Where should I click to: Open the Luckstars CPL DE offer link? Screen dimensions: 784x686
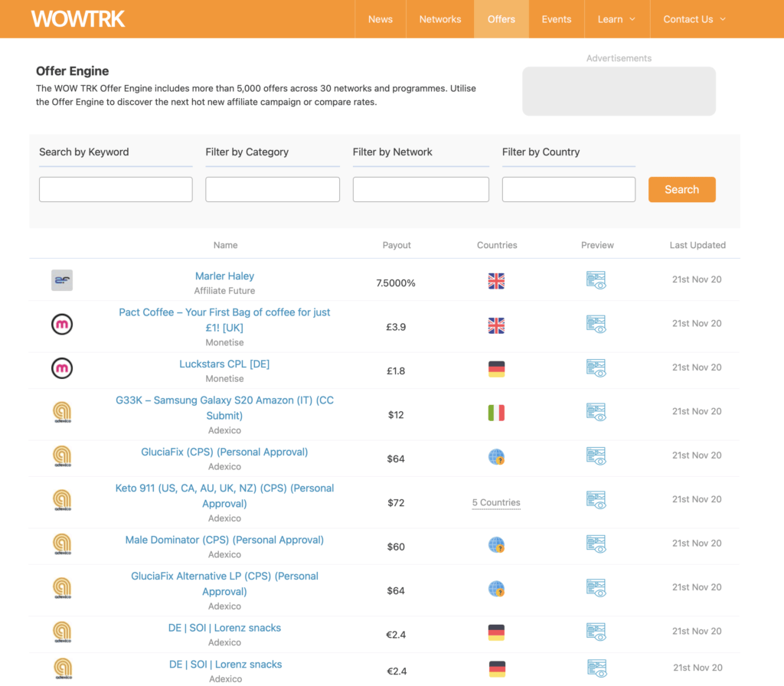[x=224, y=364]
